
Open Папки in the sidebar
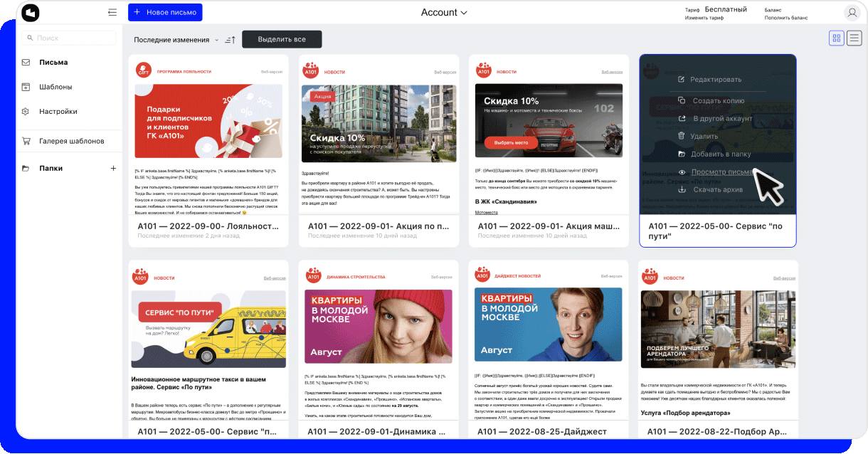(x=51, y=169)
